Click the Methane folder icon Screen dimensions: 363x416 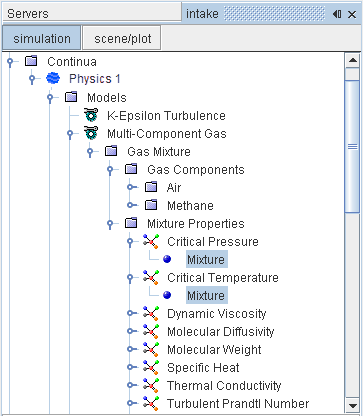(x=151, y=205)
